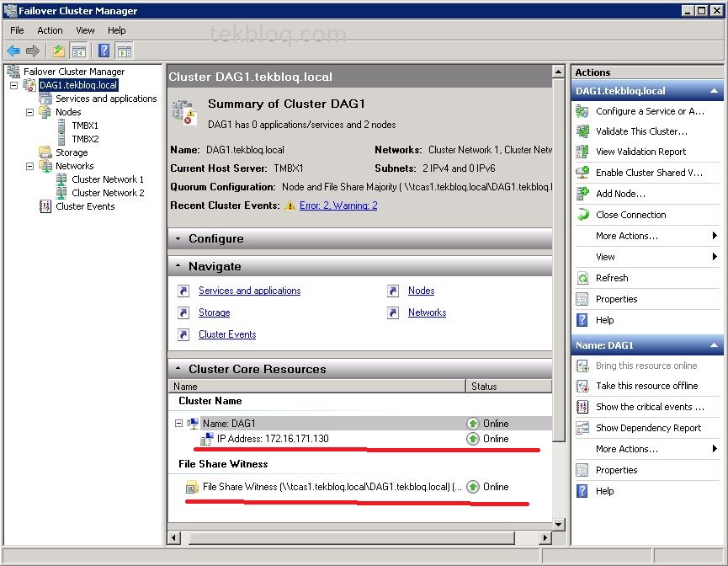Click the Show the critical events icon
Screen dimensions: 728x566
582,407
